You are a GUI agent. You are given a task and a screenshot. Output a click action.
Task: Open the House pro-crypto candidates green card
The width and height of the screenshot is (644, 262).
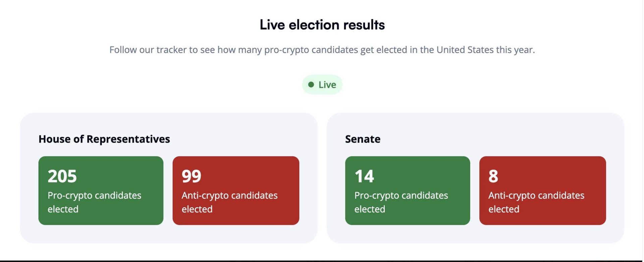click(101, 191)
